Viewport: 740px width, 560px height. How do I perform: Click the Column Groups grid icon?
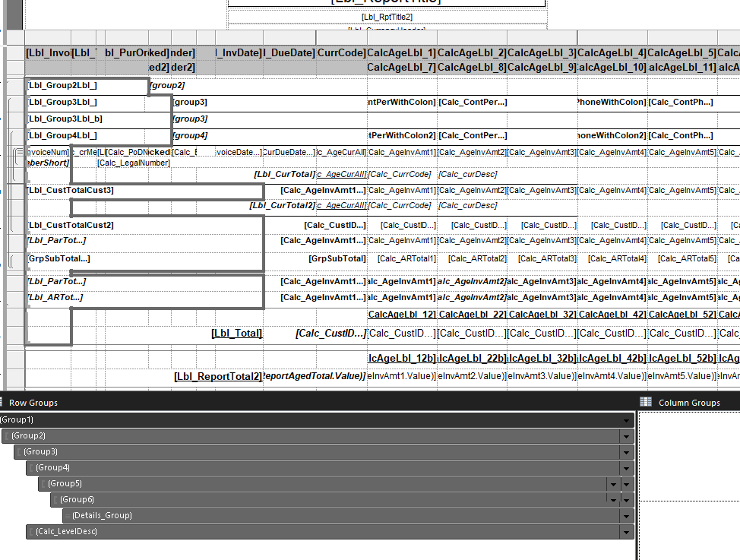click(645, 402)
